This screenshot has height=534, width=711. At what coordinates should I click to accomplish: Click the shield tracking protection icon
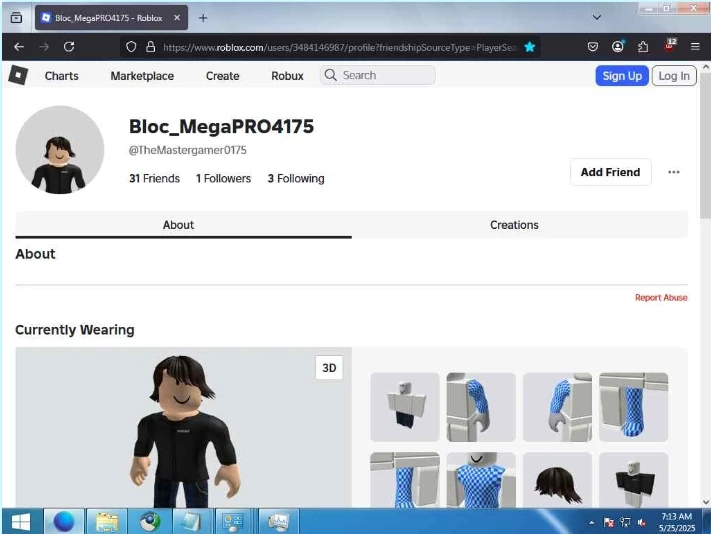click(x=131, y=47)
